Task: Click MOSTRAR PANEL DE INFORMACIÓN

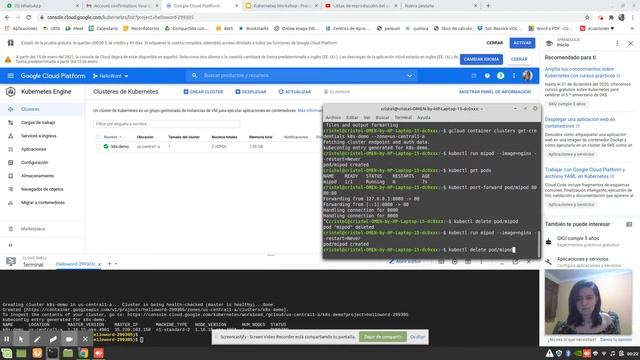Action: click(x=495, y=92)
